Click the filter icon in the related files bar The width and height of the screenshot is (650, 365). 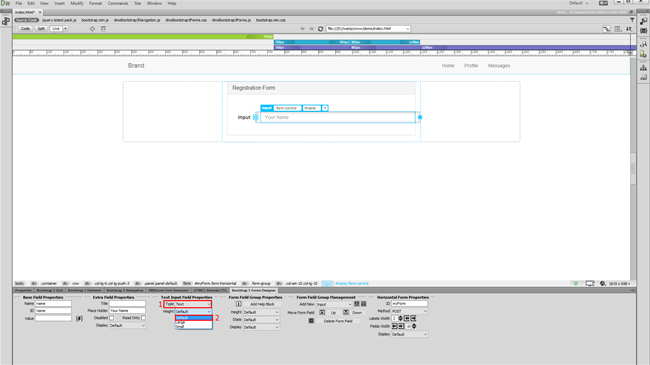(x=632, y=20)
